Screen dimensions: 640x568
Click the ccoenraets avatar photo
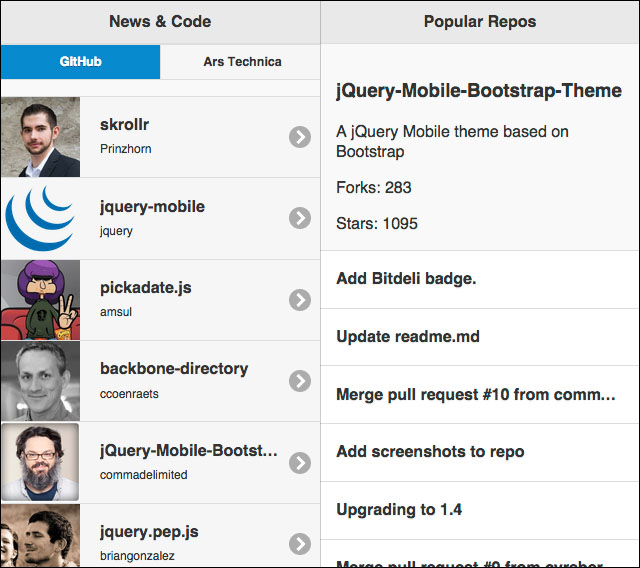pyautogui.click(x=40, y=381)
